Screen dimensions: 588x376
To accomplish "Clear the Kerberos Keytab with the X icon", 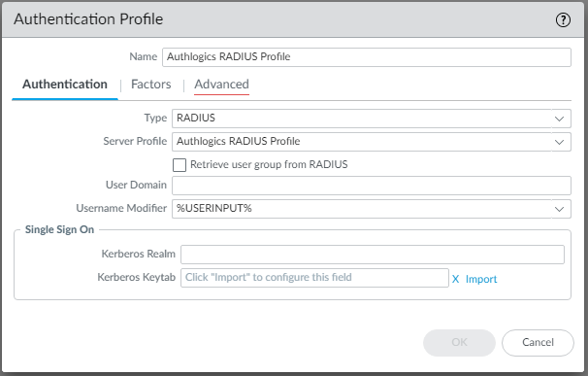I will 455,279.
